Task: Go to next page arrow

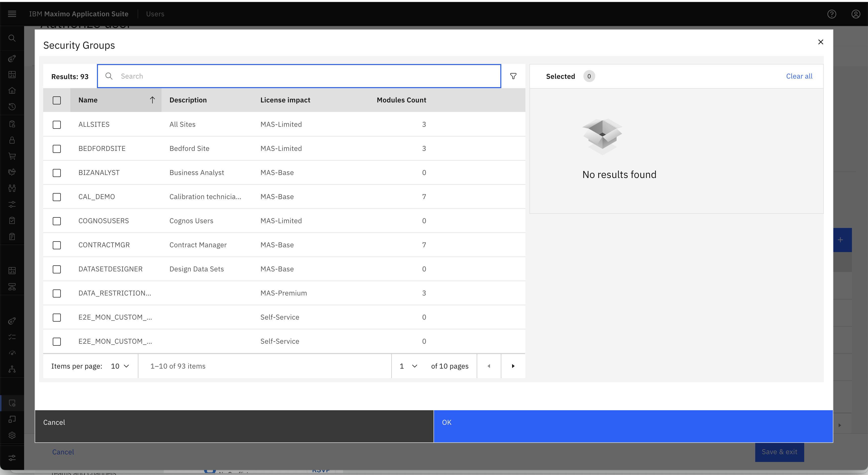Action: 513,366
